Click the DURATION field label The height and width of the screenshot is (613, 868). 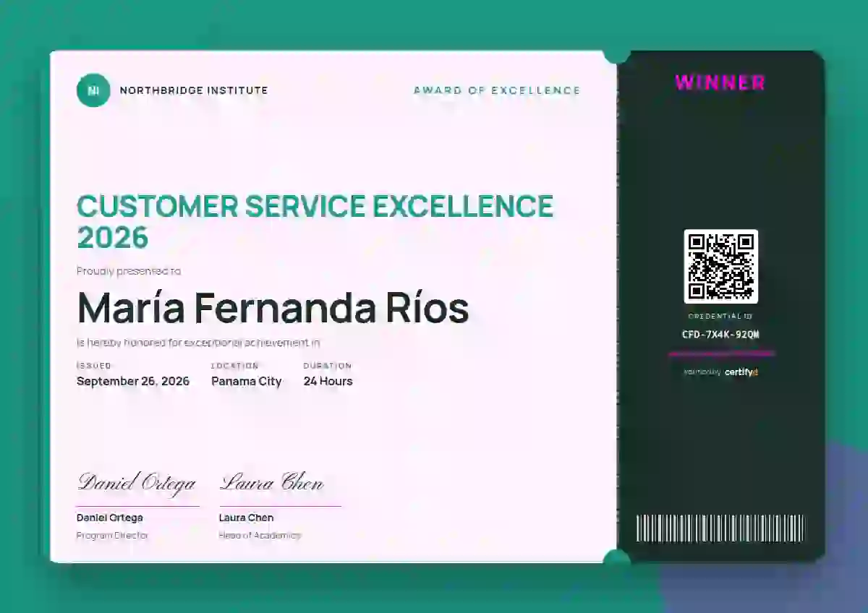click(328, 366)
